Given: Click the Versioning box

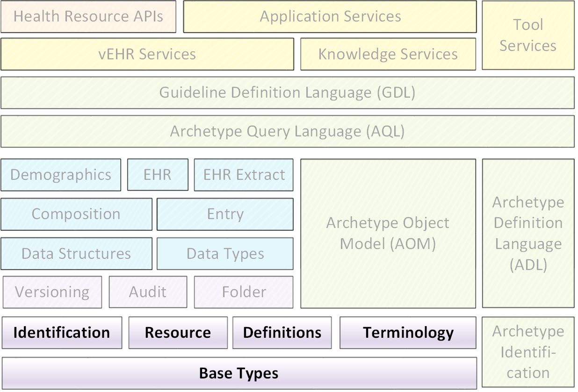Looking at the screenshot, I should point(52,292).
